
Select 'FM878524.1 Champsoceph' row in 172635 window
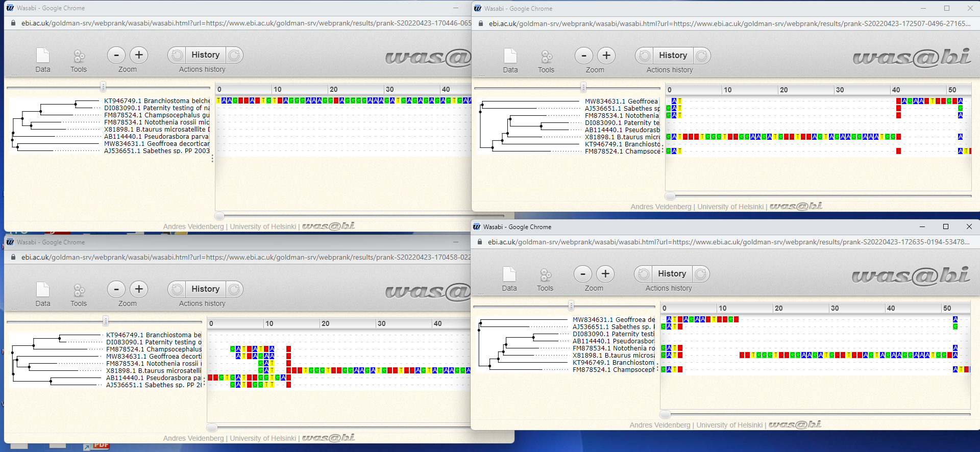coord(614,370)
